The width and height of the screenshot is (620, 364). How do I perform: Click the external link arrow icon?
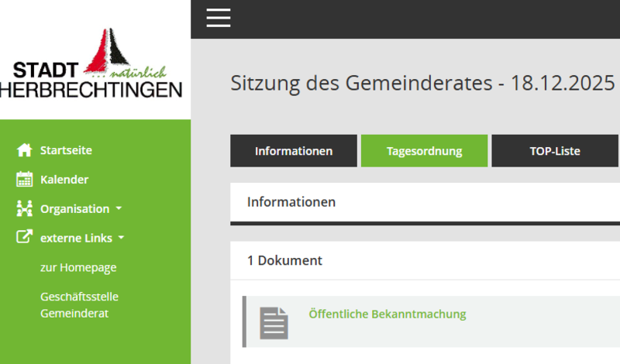25,238
